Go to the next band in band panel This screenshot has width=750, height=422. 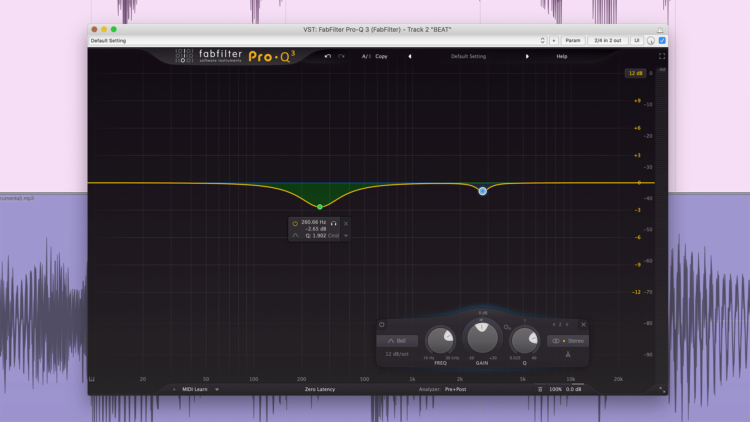click(567, 324)
